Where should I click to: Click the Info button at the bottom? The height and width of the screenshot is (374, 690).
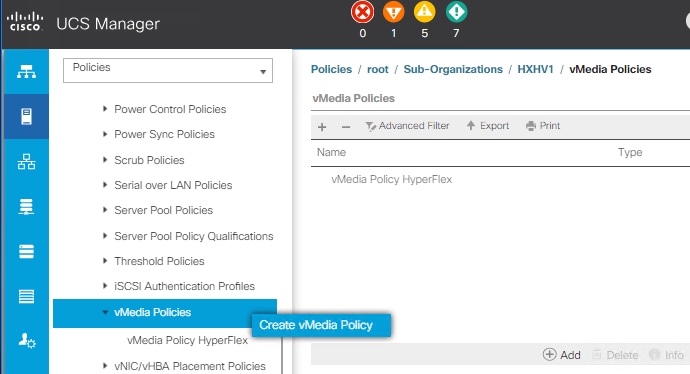click(667, 355)
